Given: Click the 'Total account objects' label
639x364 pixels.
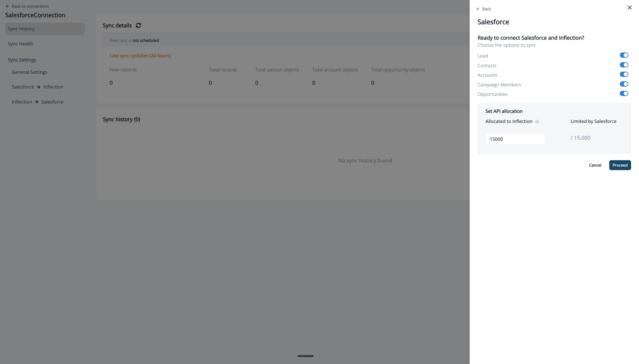Looking at the screenshot, I should click(335, 70).
